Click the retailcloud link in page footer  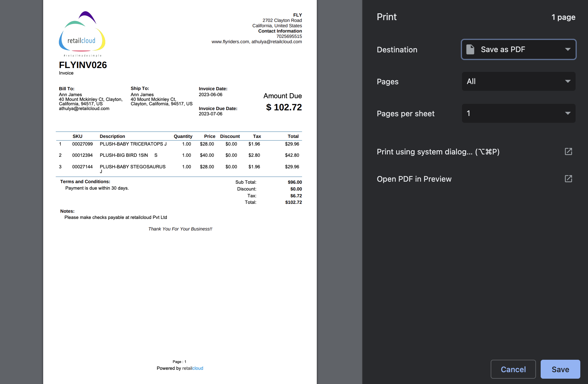click(193, 368)
